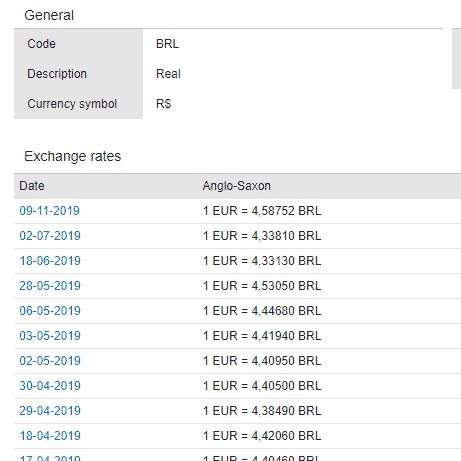Open the 02-05-2019 exchange rate entry

[50, 361]
